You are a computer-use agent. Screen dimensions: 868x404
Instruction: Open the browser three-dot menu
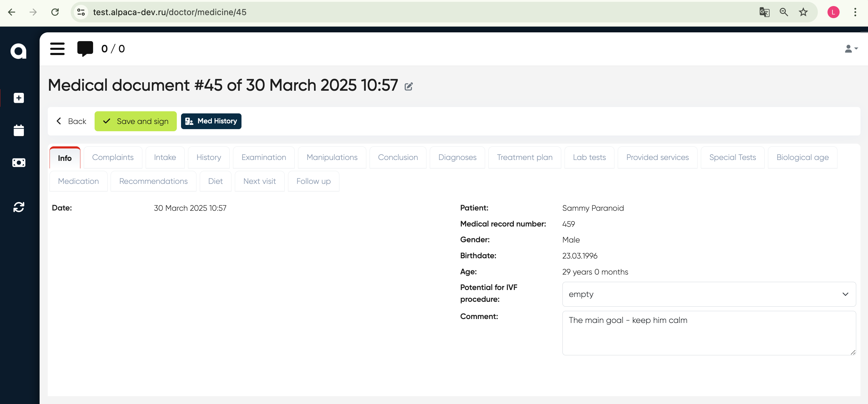(855, 12)
